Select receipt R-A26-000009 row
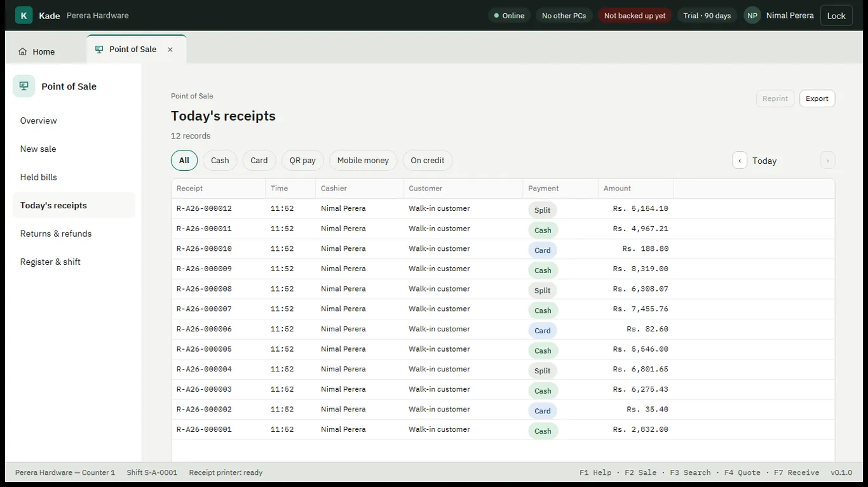Image resolution: width=868 pixels, height=487 pixels. tap(503, 269)
